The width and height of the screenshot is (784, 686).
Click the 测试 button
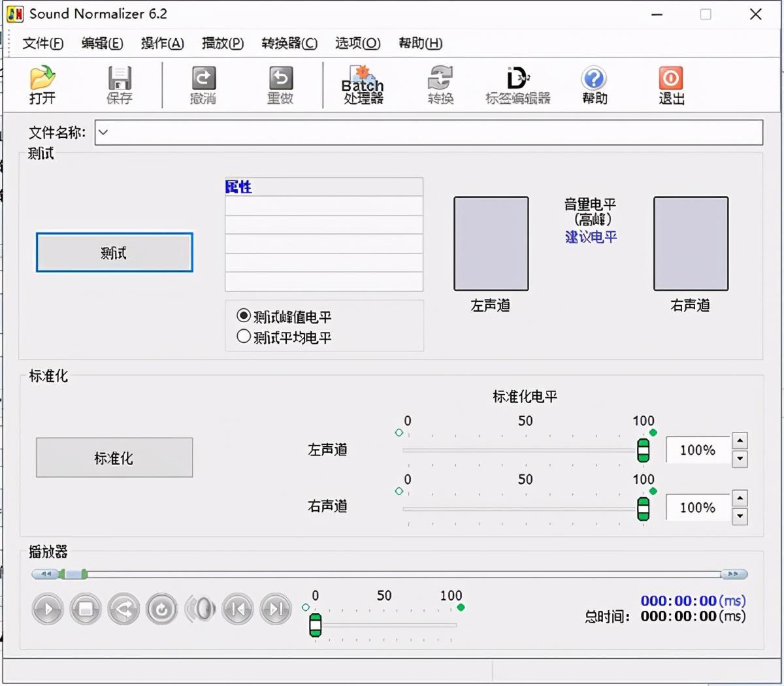pyautogui.click(x=114, y=253)
